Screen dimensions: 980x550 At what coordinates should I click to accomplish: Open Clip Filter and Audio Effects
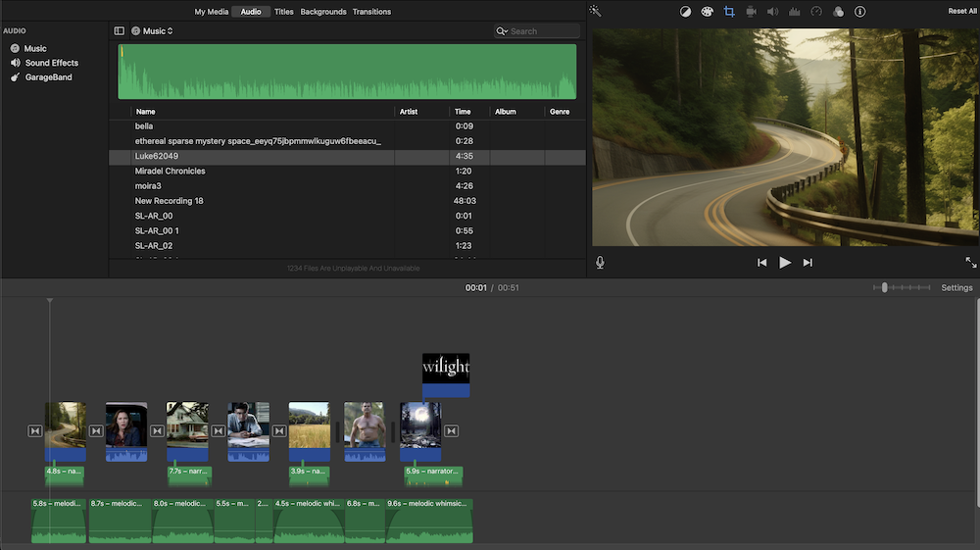tap(838, 11)
